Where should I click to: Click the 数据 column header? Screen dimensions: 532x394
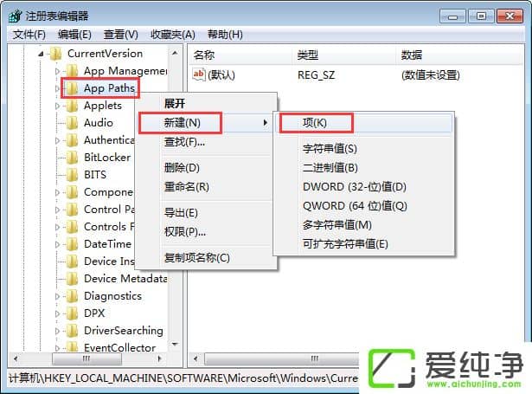pyautogui.click(x=459, y=55)
